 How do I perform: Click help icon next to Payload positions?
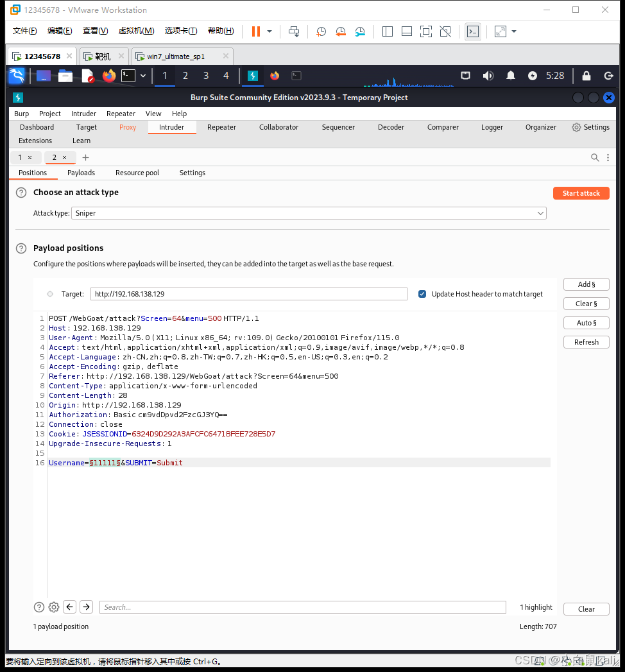point(21,248)
